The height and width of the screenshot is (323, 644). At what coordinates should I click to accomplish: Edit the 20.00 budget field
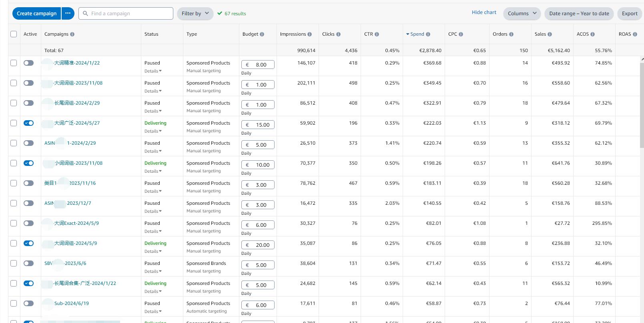coord(258,245)
